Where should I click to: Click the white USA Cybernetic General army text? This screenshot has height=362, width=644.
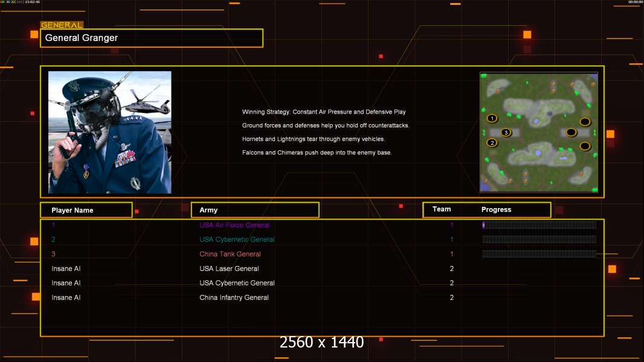coord(237,283)
